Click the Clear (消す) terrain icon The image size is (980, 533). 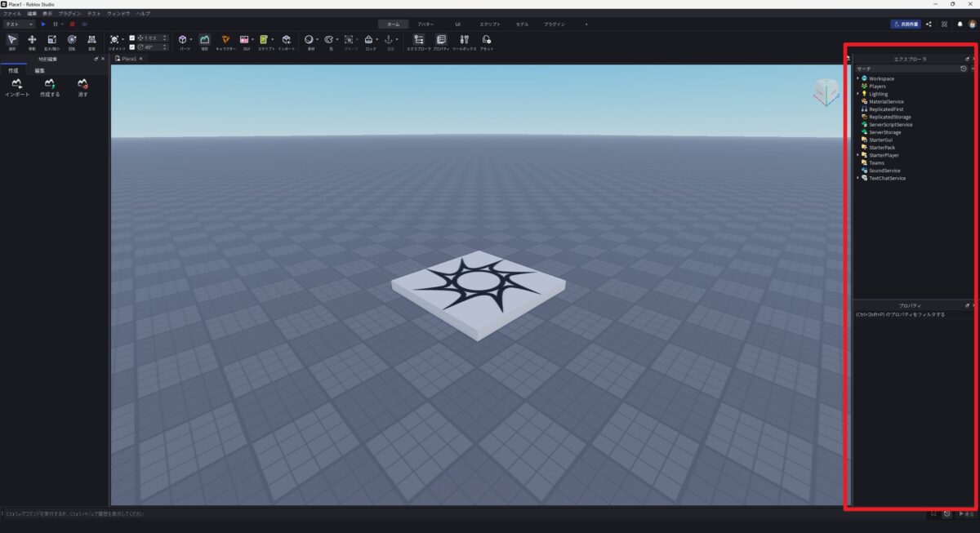tap(82, 86)
